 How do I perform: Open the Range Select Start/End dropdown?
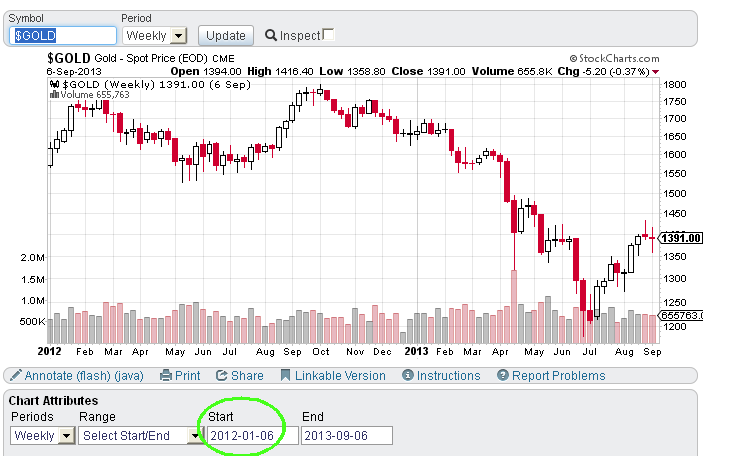point(140,435)
